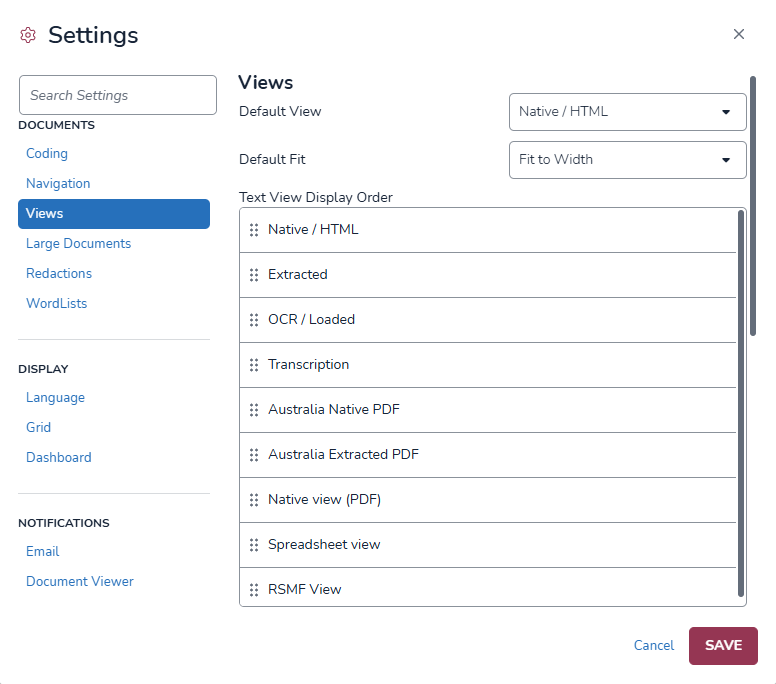This screenshot has height=684, width=776.
Task: Open the Coding settings section
Action: [x=47, y=154]
